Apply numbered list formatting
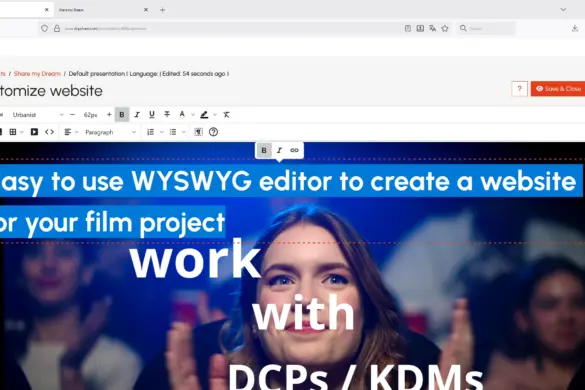The image size is (585, 390). coord(150,132)
